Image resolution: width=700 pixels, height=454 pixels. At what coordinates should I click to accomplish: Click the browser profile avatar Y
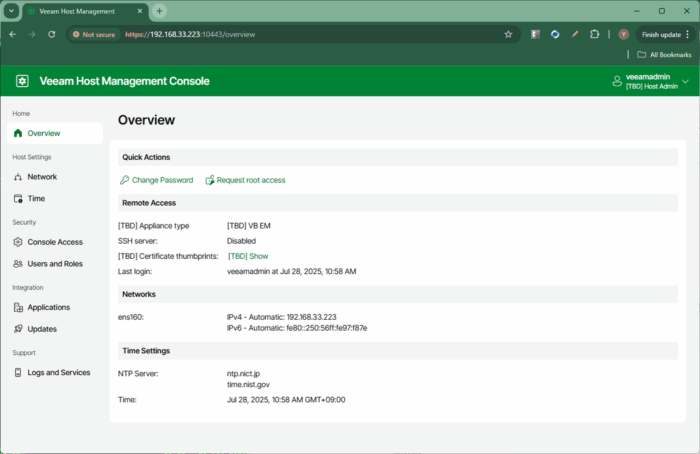[x=624, y=34]
